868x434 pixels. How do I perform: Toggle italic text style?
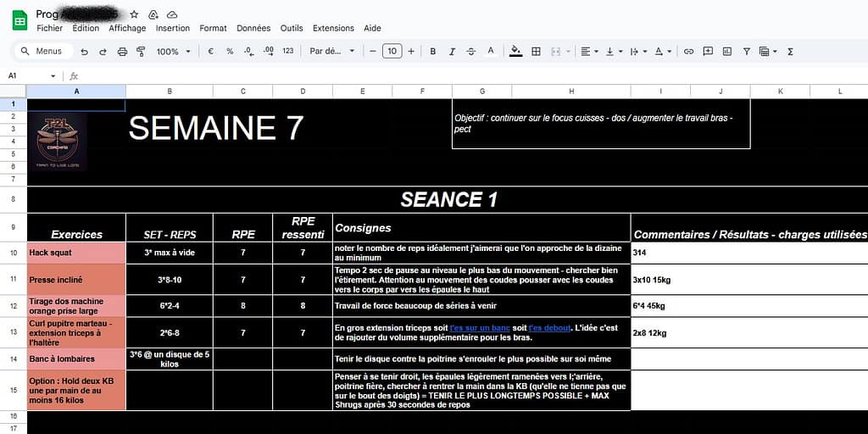[x=452, y=52]
